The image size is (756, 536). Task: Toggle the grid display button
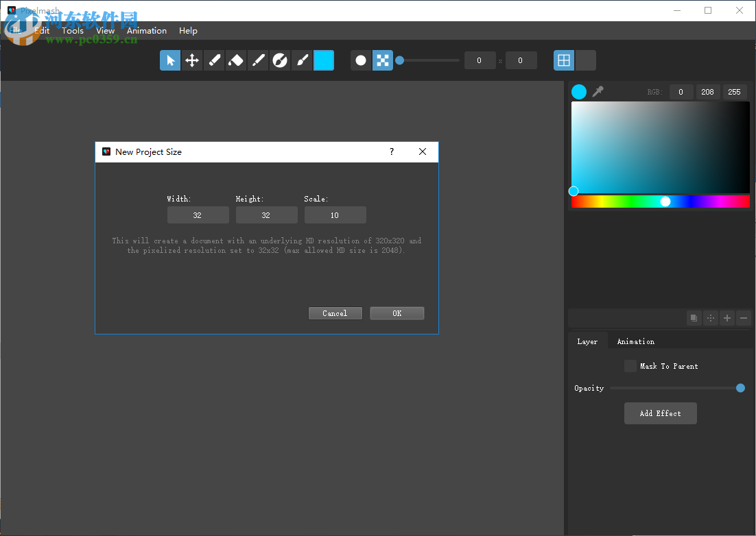coord(563,60)
